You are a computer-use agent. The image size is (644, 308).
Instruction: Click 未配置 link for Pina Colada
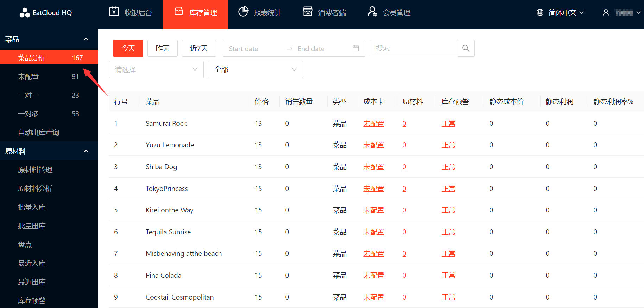(373, 275)
